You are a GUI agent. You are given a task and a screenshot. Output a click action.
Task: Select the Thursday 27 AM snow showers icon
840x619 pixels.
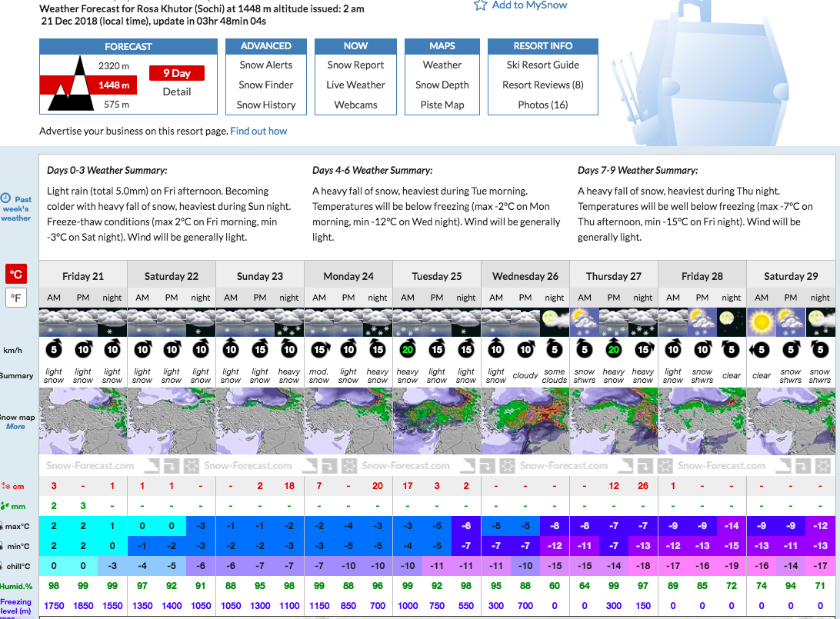coord(585,322)
